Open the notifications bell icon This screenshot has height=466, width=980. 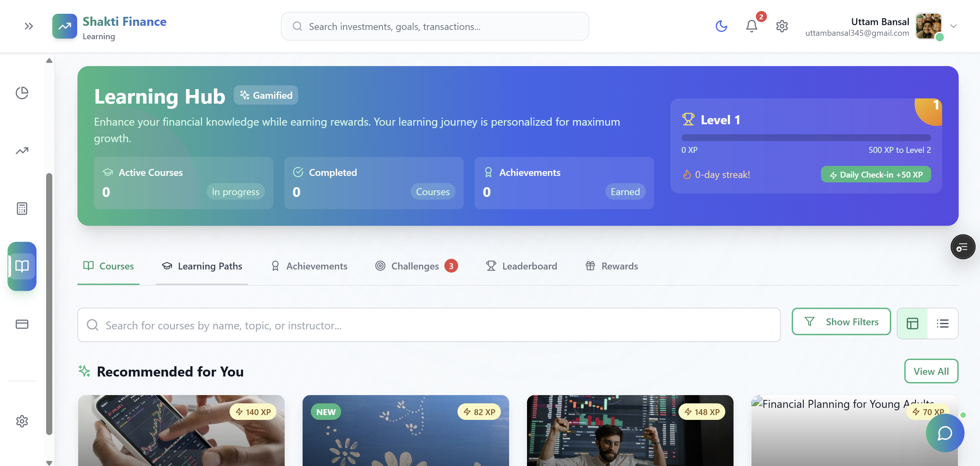pyautogui.click(x=751, y=26)
